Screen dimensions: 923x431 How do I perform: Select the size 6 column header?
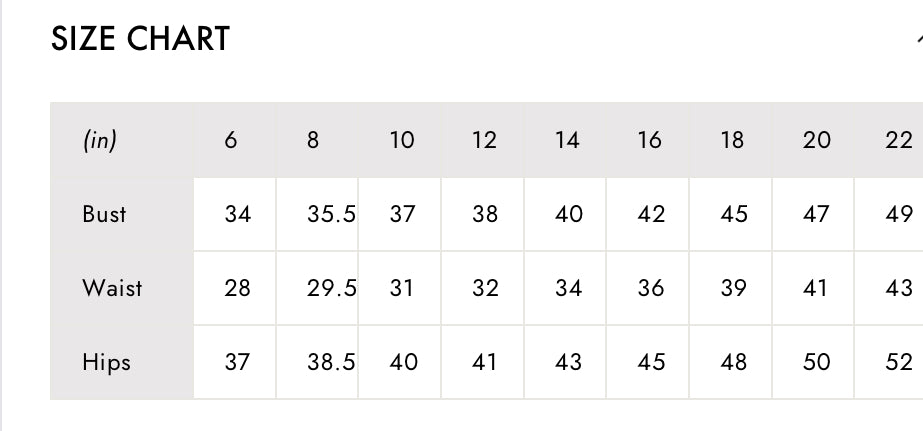coord(231,140)
